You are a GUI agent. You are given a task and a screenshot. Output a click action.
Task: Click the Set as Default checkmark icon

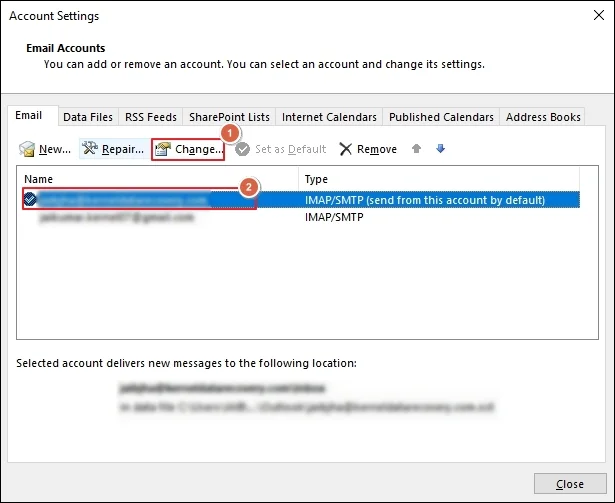(x=242, y=149)
